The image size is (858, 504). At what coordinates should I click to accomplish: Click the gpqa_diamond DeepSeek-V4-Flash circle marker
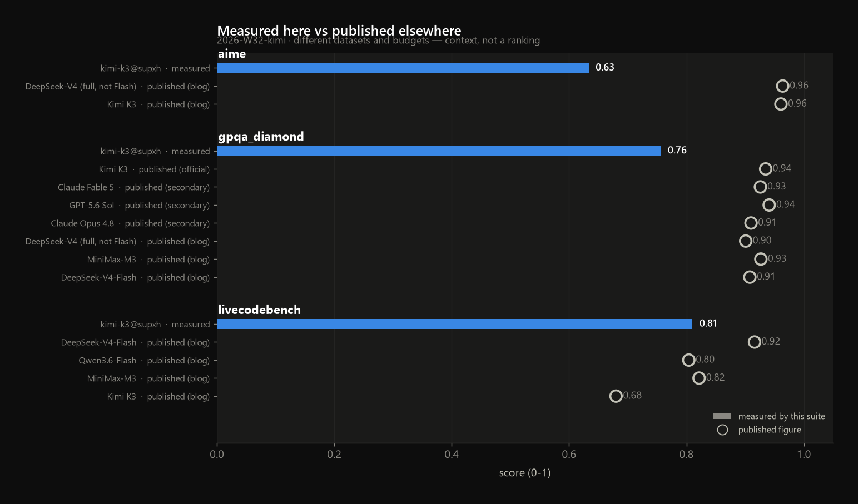click(750, 277)
